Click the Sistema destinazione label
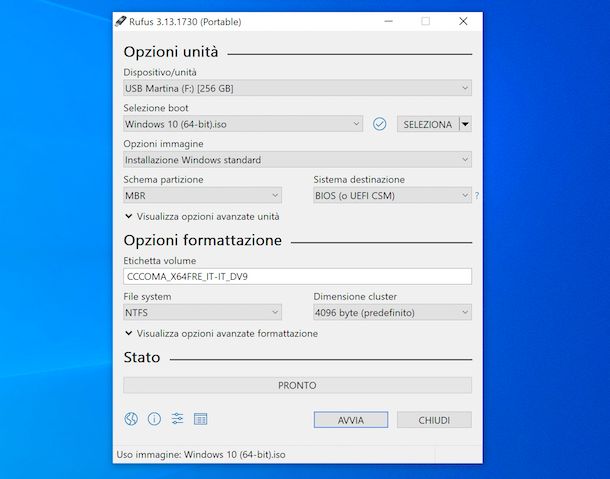Viewport: 610px width, 479px height. (359, 179)
